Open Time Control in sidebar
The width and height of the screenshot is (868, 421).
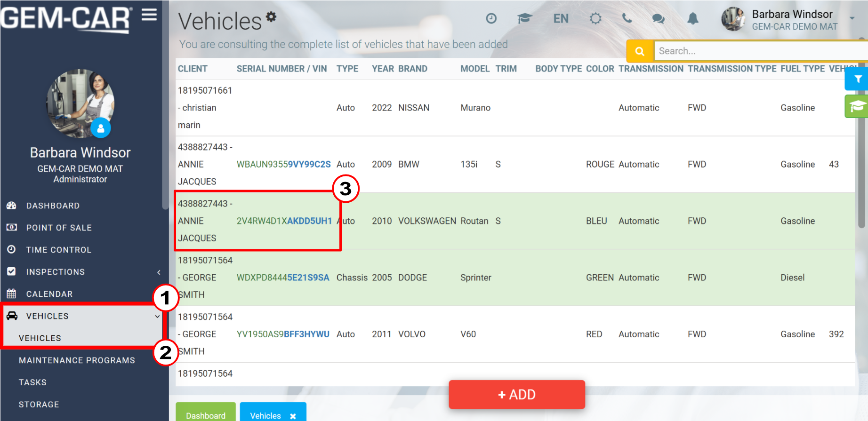(x=59, y=250)
